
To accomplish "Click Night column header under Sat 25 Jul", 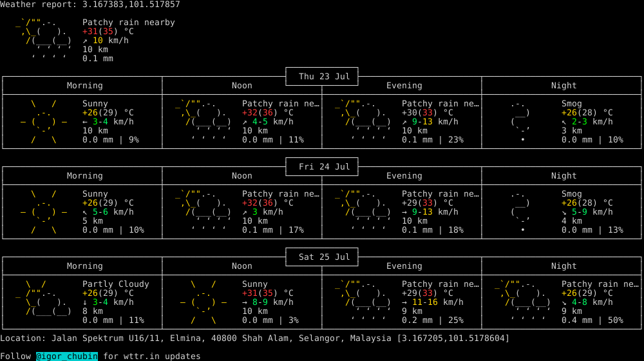I will (563, 266).
